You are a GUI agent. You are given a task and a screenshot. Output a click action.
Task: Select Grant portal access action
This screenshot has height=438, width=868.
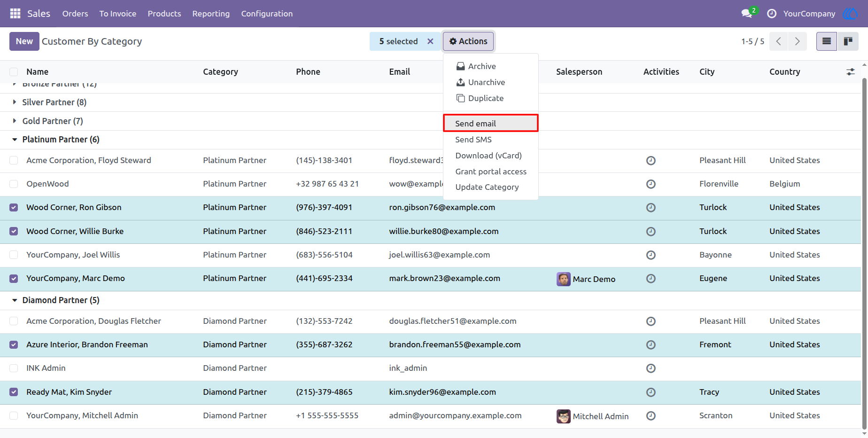pos(491,172)
